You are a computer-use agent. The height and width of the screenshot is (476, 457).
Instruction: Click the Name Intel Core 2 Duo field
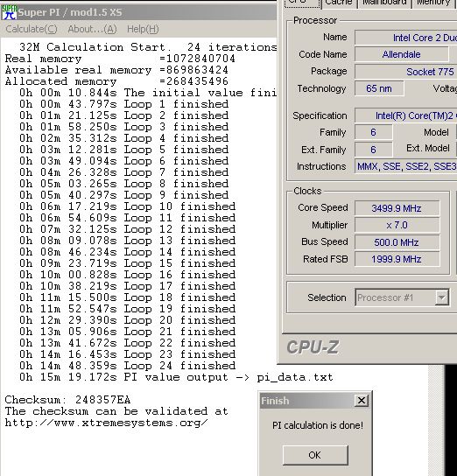click(x=405, y=38)
